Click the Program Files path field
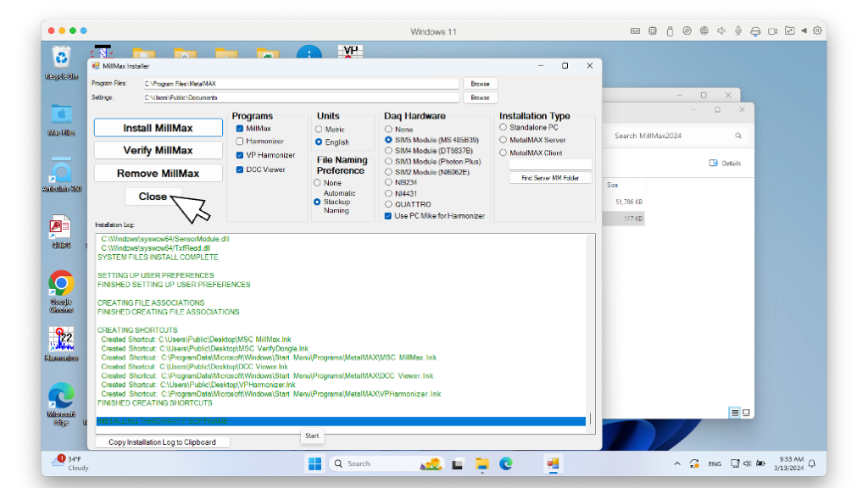This screenshot has height=488, width=868. [x=301, y=84]
